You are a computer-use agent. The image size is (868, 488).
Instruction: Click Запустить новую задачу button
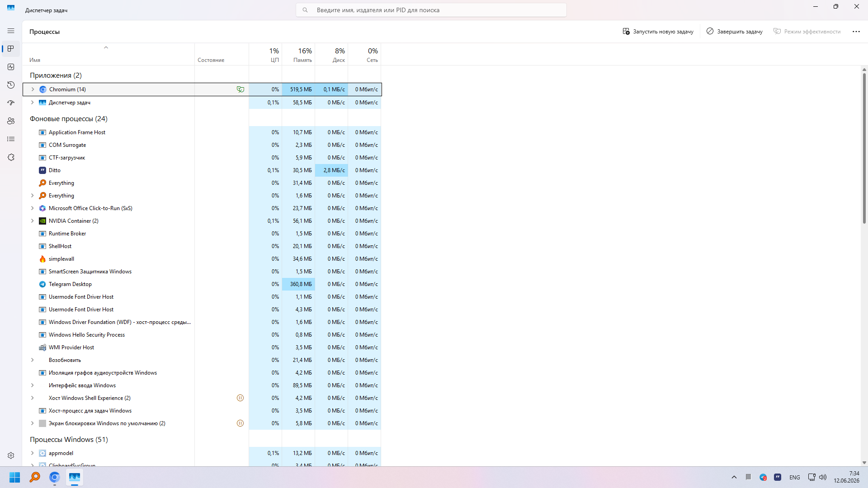point(658,32)
